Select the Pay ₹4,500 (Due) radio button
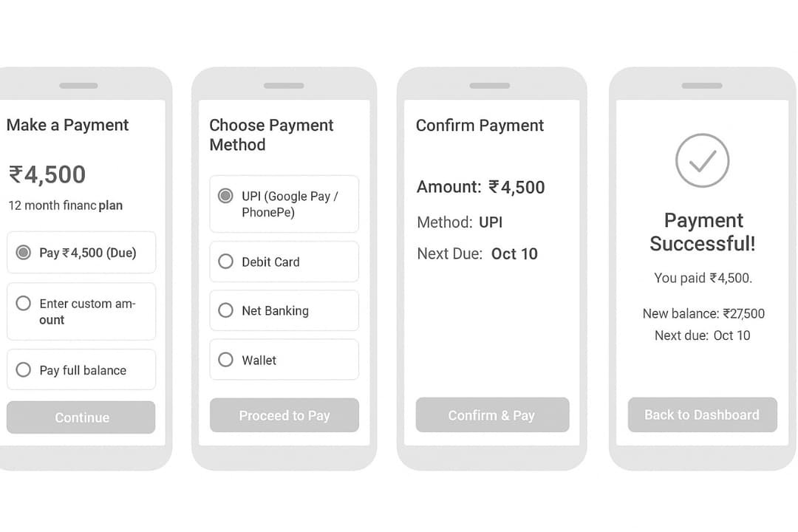This screenshot has width=798, height=532. pyautogui.click(x=24, y=253)
